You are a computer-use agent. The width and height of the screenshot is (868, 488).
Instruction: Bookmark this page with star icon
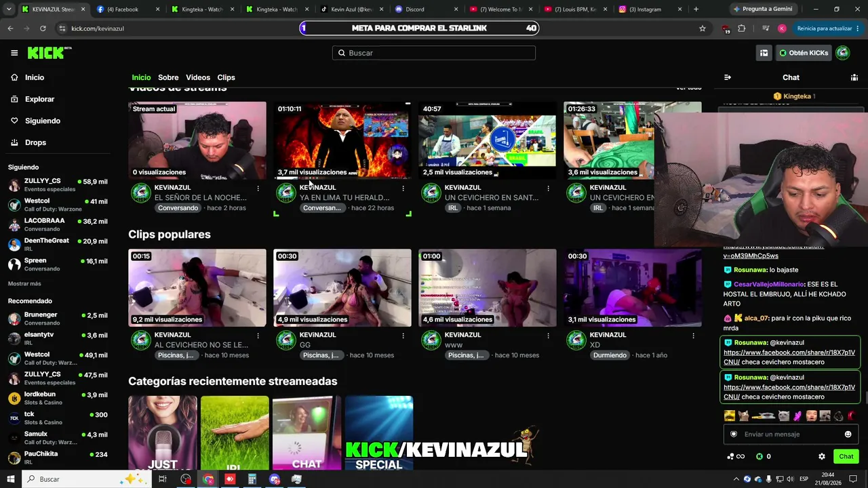point(703,28)
